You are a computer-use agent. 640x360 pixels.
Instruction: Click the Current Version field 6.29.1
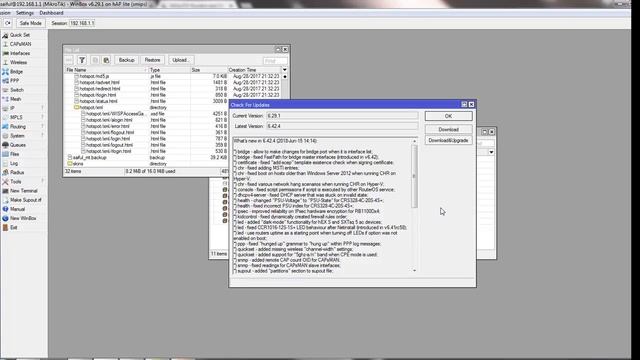[342, 116]
